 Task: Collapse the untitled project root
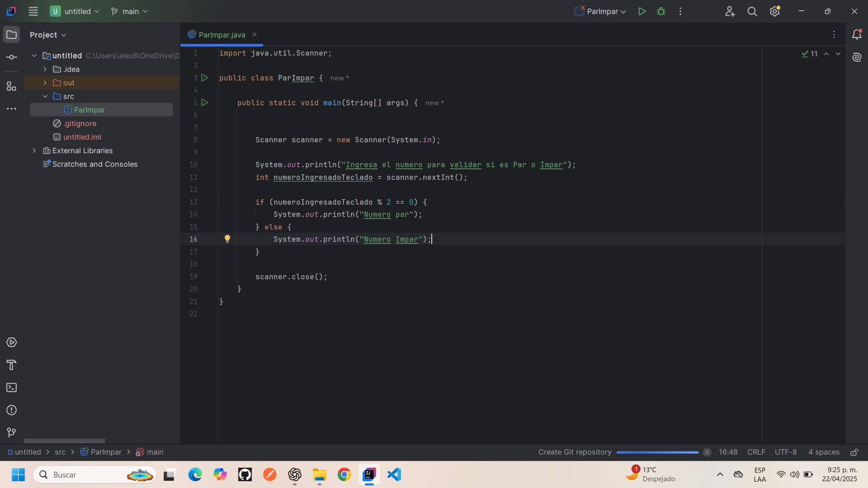34,56
